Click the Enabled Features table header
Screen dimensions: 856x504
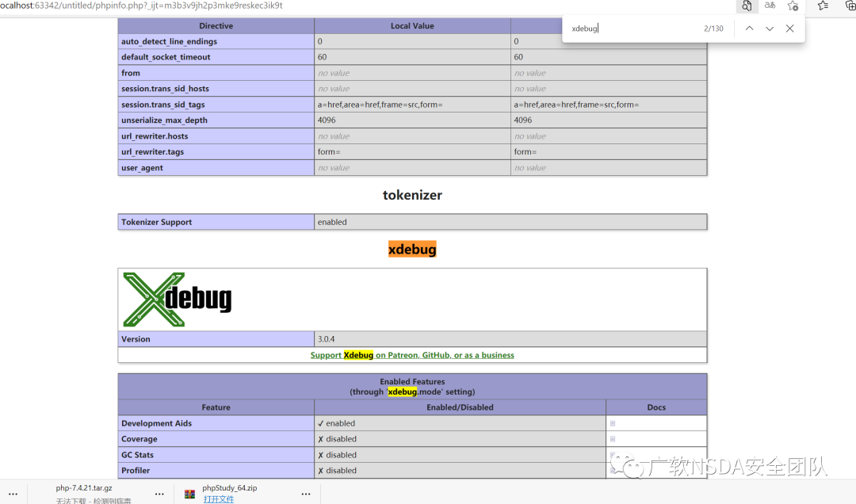(412, 387)
